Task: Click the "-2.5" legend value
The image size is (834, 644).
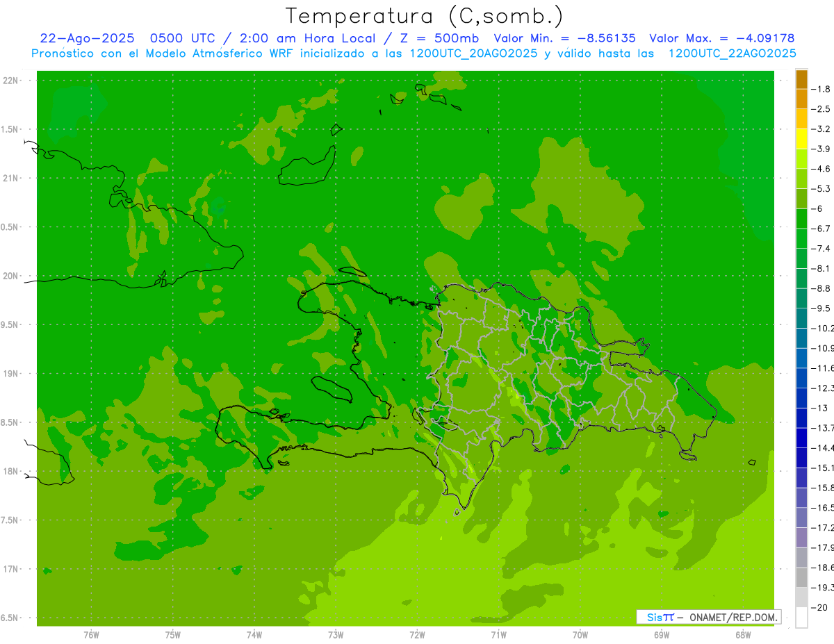Action: click(822, 109)
